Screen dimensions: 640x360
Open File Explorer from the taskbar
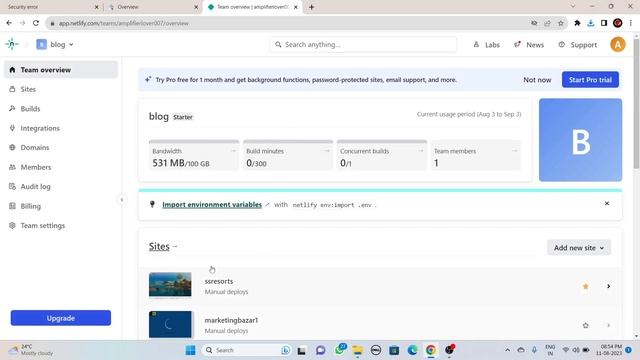[358, 350]
